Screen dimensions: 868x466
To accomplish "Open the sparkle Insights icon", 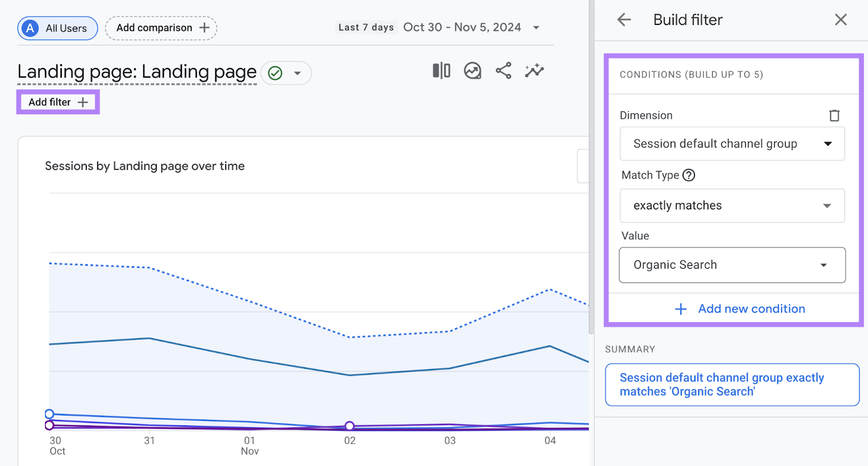I will pos(534,71).
